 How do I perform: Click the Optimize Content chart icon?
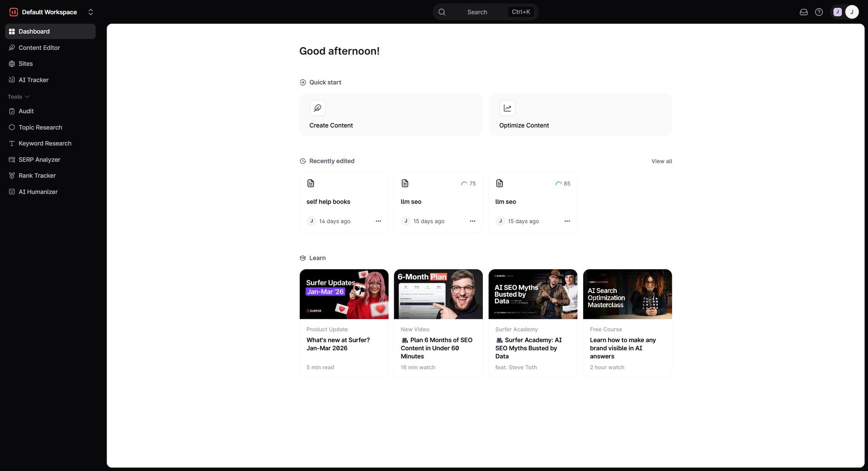pyautogui.click(x=507, y=108)
